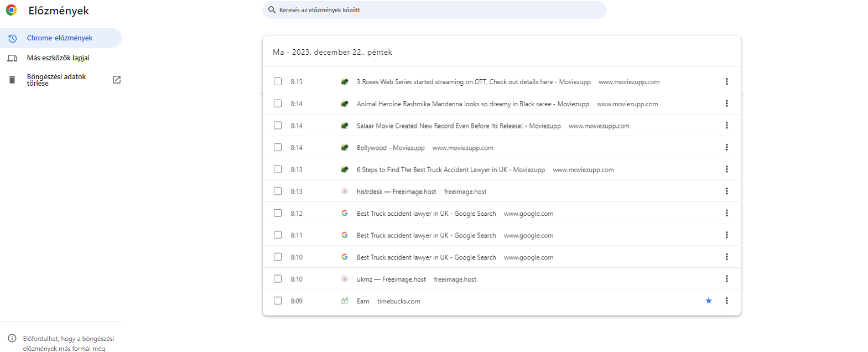Tick the checkbox of the ukmz Freeimage.host entry

278,279
